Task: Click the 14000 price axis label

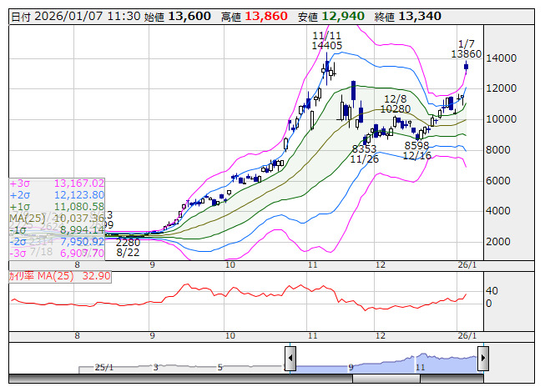Action: pyautogui.click(x=501, y=58)
